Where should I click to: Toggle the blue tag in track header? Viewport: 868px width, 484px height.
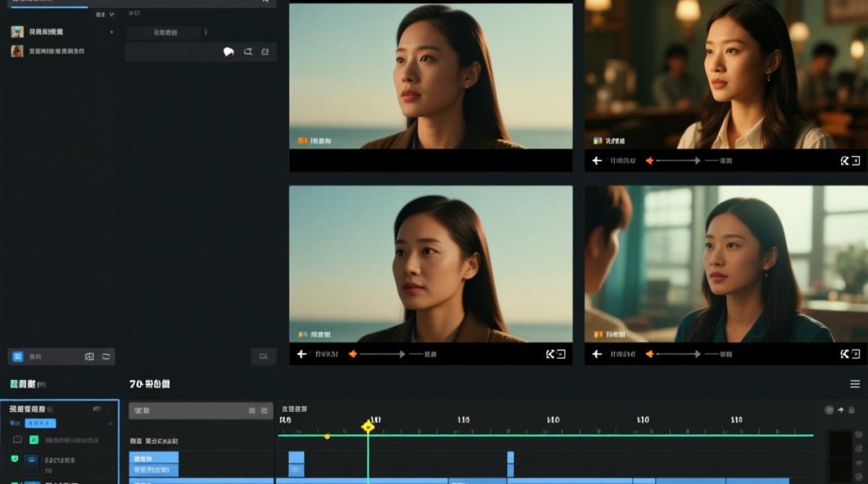point(40,423)
